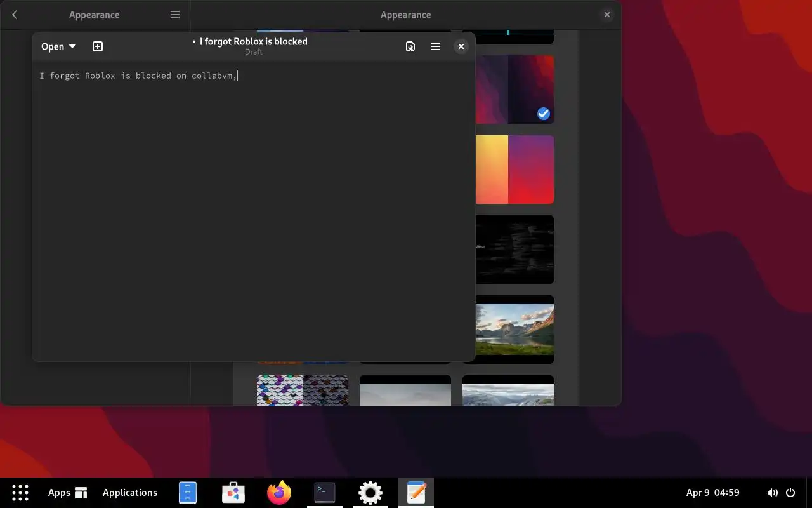Create a new tab with plus icon

tap(98, 46)
